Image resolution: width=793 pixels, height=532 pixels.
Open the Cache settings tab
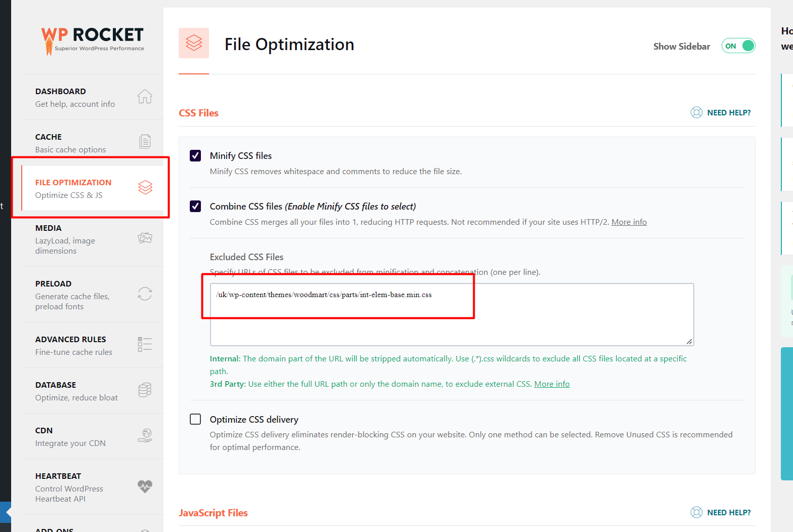92,143
